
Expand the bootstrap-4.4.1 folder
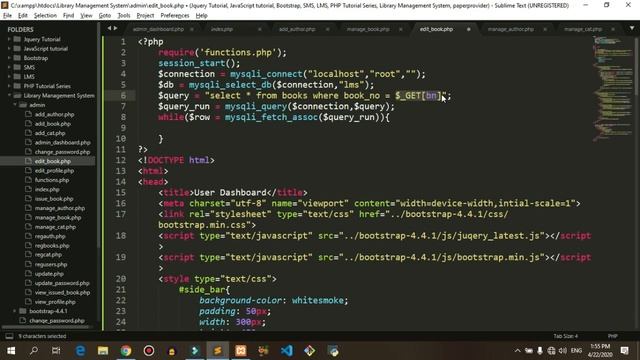click(x=15, y=311)
